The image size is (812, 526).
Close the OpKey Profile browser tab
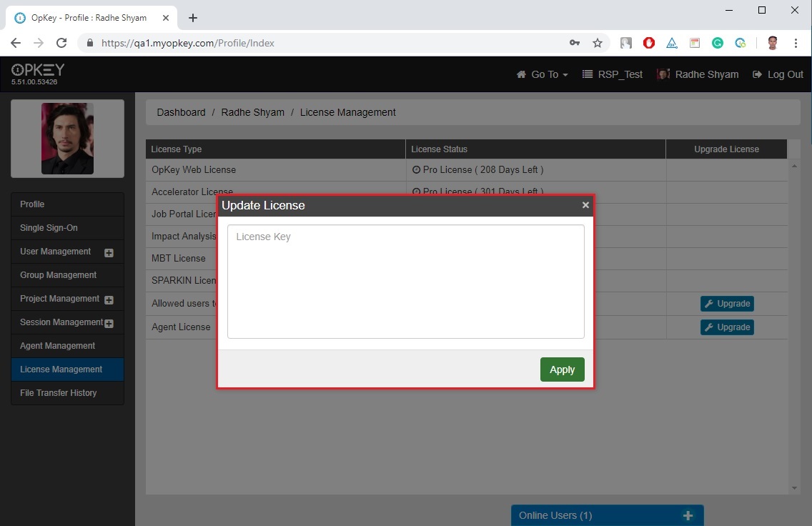(166, 18)
